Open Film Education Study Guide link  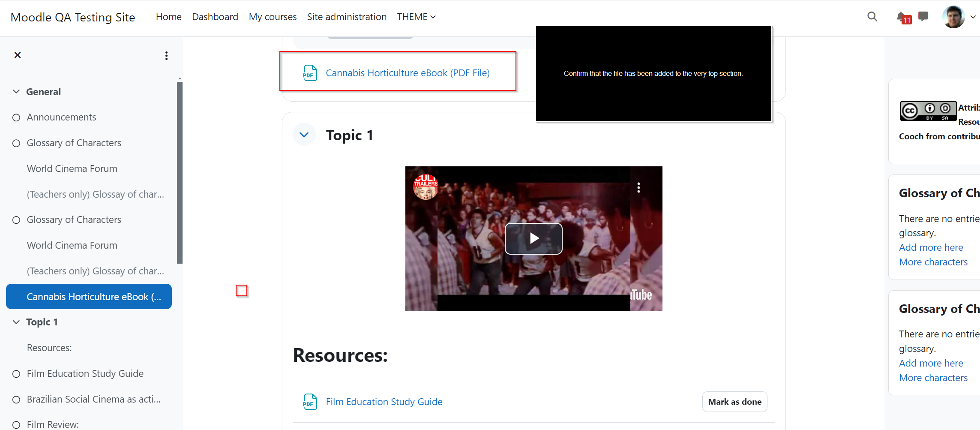coord(384,402)
